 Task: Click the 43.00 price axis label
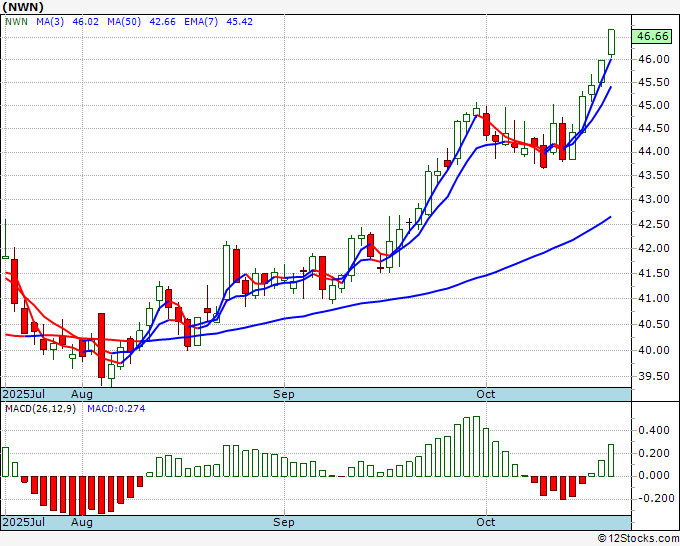tap(654, 199)
